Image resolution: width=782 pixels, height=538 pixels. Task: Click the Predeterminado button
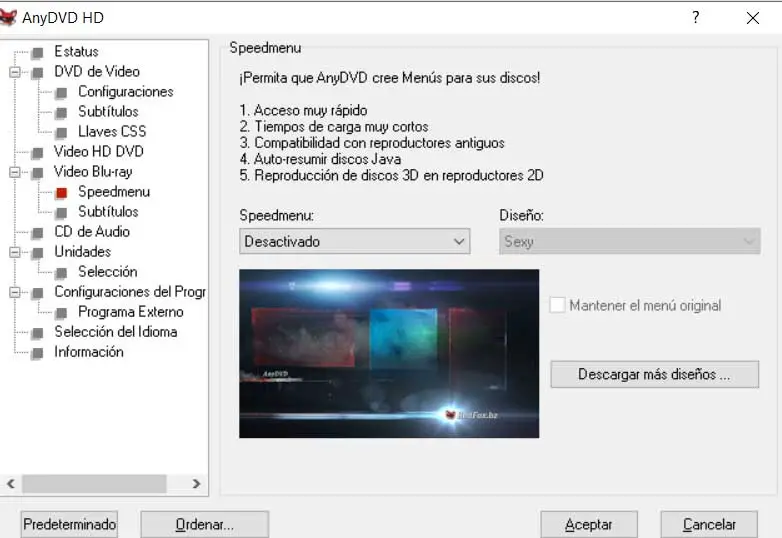tap(69, 525)
